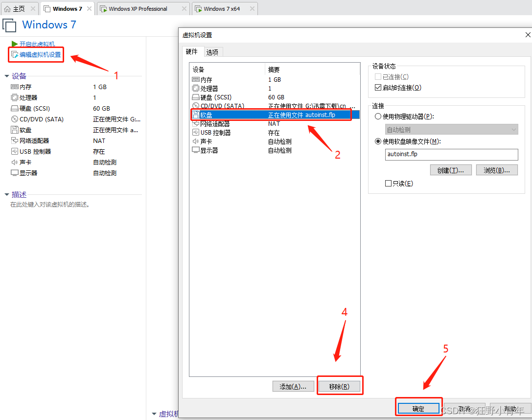The width and height of the screenshot is (532, 420).
Task: Collapse the 设备 section in left panel
Action: [7, 76]
